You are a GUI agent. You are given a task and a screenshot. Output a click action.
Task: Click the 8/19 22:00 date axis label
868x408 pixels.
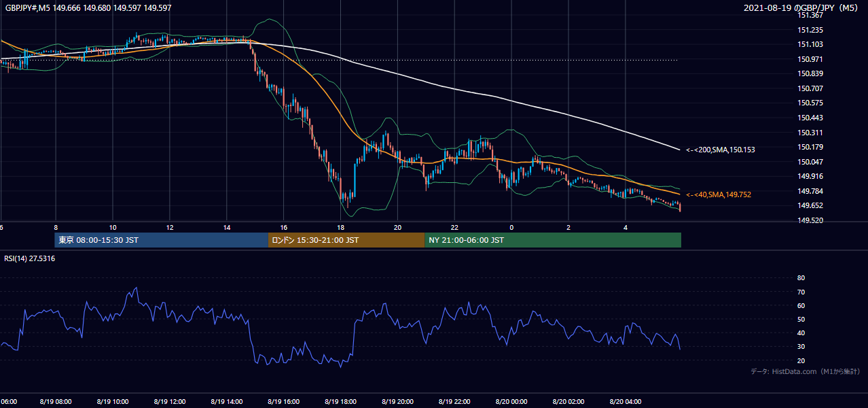454,402
